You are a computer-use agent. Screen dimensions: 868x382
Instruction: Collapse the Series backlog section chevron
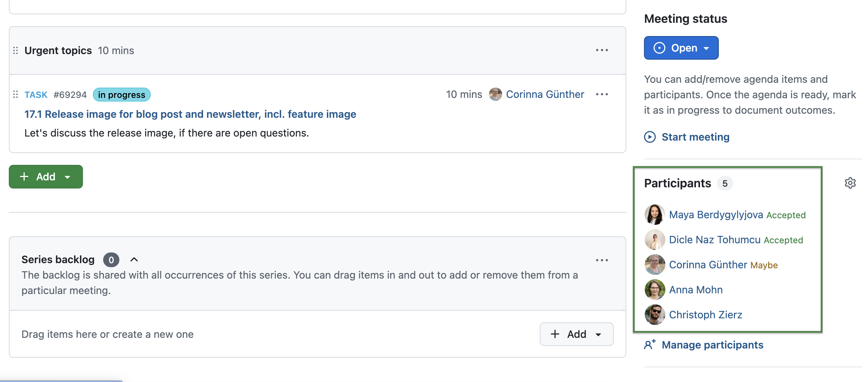point(134,259)
